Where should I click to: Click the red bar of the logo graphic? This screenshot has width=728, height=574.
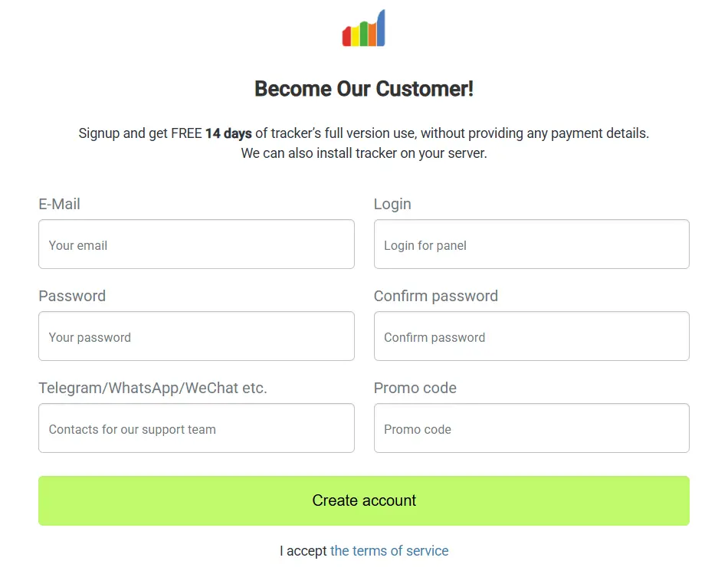[x=346, y=36]
